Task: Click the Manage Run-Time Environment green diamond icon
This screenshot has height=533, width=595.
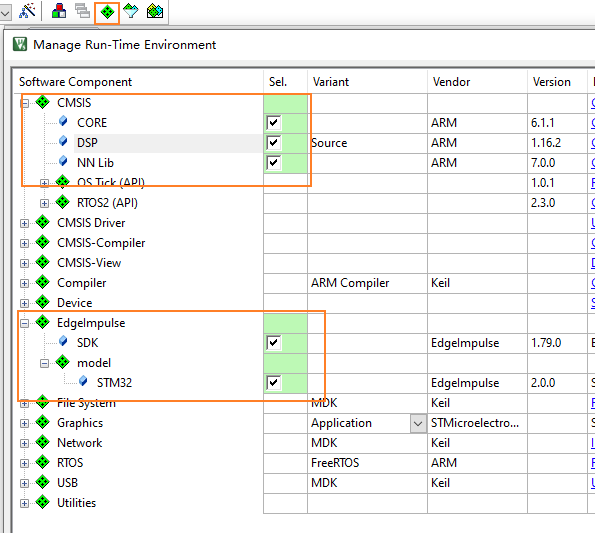Action: click(107, 12)
